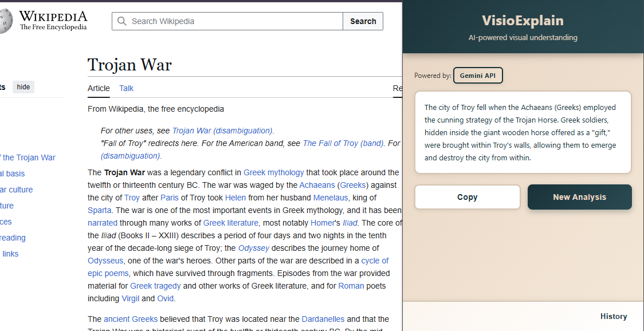
Task: Open Trojan War (disambiguation) link
Action: click(222, 131)
